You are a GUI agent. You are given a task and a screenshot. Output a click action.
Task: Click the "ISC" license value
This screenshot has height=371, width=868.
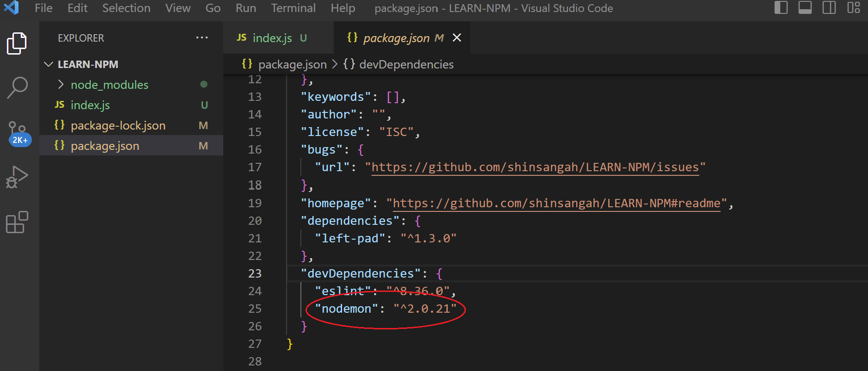coord(397,132)
